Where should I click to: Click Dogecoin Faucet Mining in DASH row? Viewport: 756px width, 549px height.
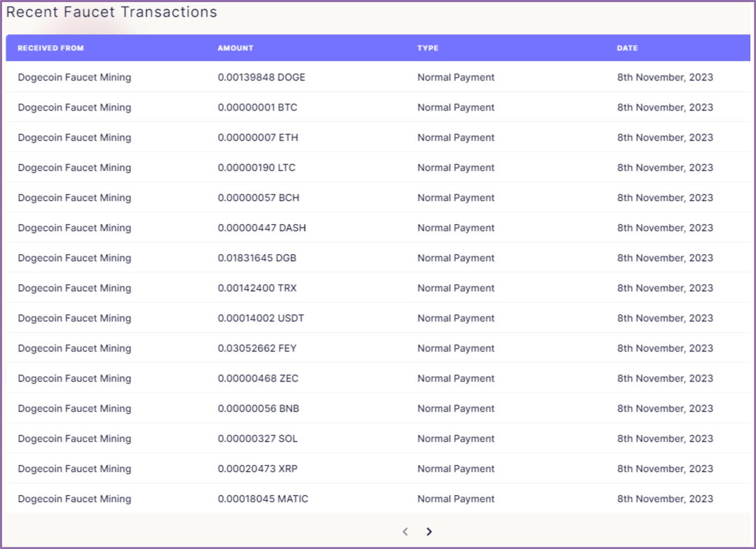pyautogui.click(x=74, y=228)
